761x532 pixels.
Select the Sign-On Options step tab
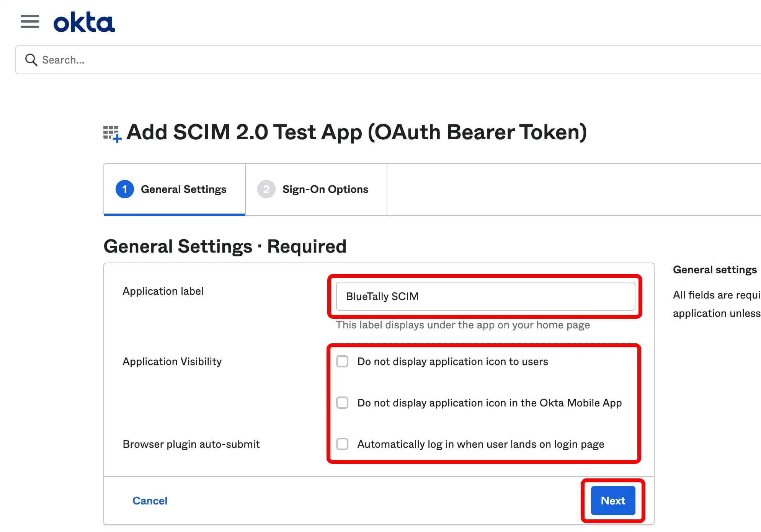click(316, 189)
